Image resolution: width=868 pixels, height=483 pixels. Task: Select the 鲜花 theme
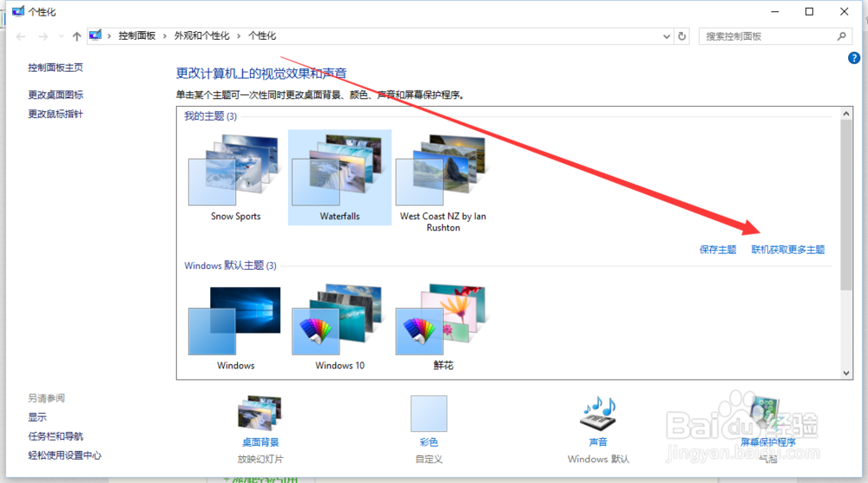click(x=443, y=328)
